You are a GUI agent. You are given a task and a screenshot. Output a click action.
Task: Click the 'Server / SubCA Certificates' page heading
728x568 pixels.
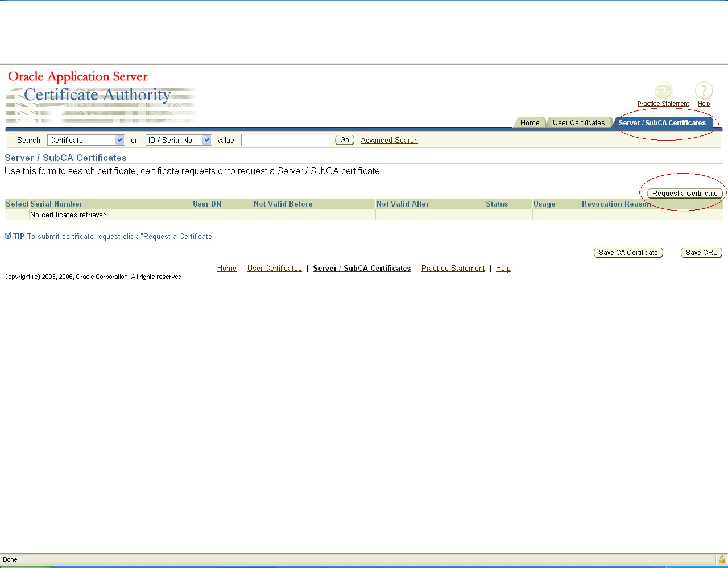(65, 158)
